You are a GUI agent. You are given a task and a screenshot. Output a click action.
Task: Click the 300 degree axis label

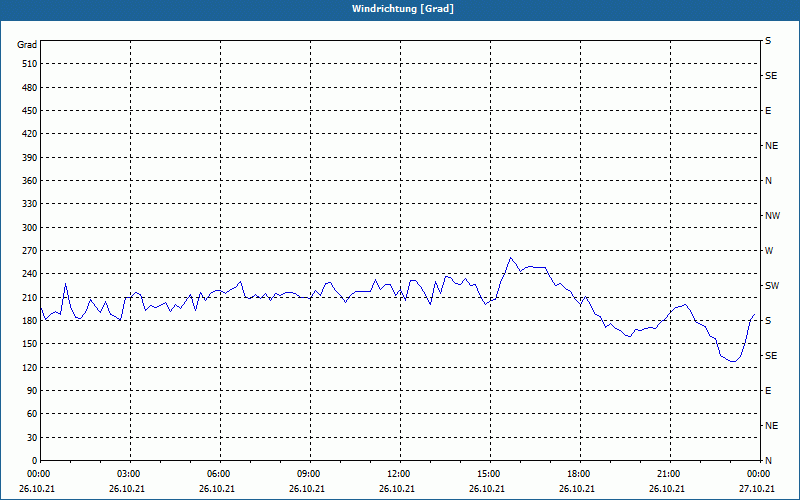(x=30, y=228)
